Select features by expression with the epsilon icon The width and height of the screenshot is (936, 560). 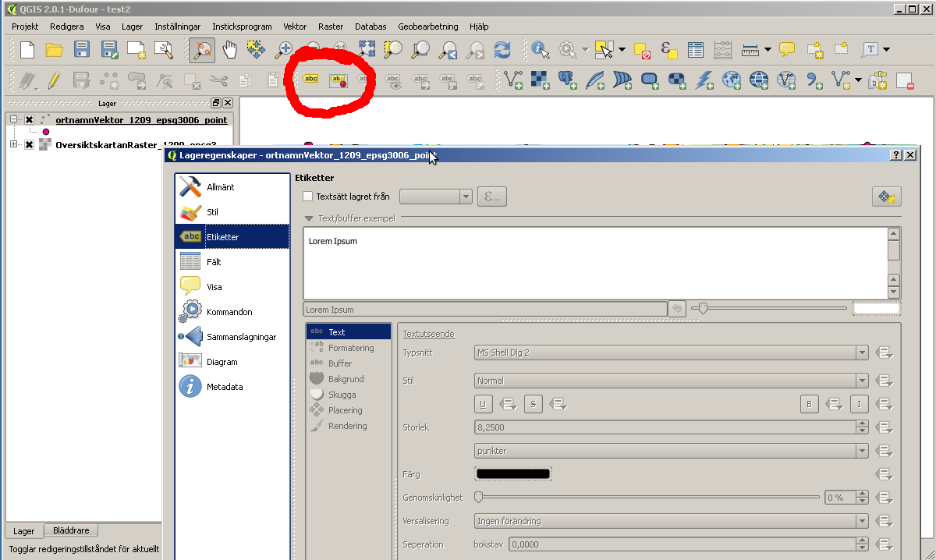coord(668,50)
